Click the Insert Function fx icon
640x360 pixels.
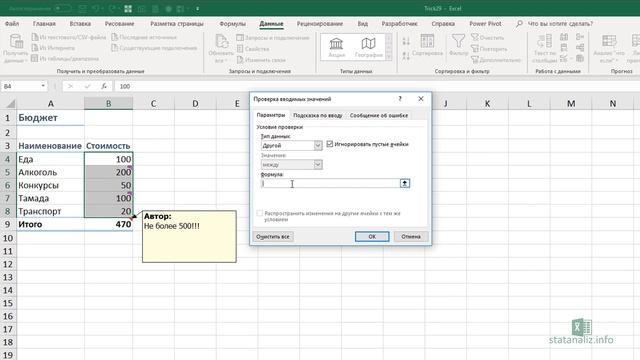coord(104,86)
